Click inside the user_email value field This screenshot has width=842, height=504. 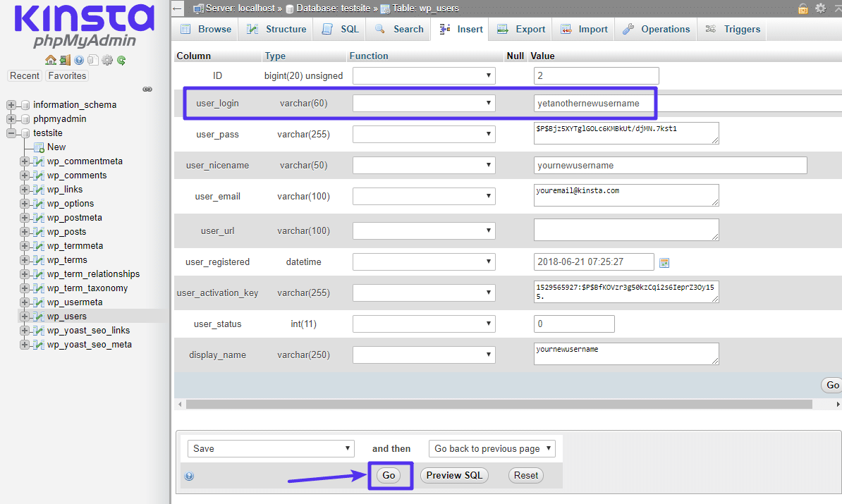[626, 195]
